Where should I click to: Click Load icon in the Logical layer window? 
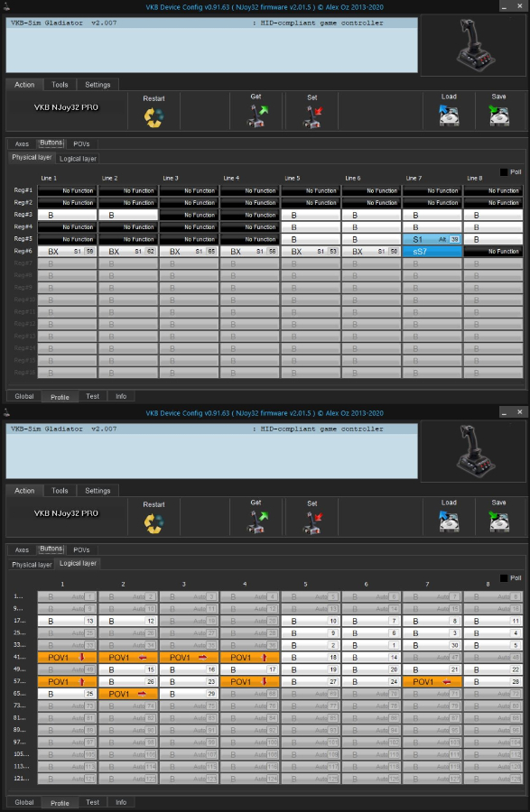click(448, 522)
